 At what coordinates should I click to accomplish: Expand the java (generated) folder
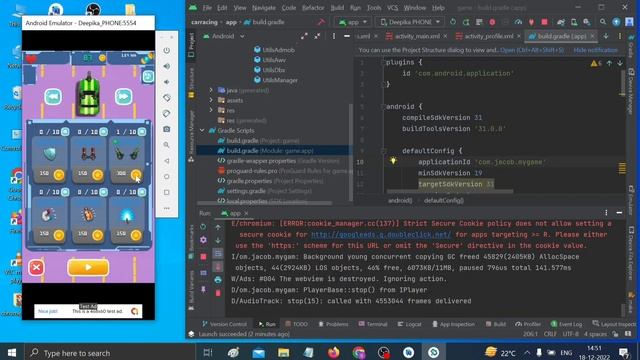[211, 90]
